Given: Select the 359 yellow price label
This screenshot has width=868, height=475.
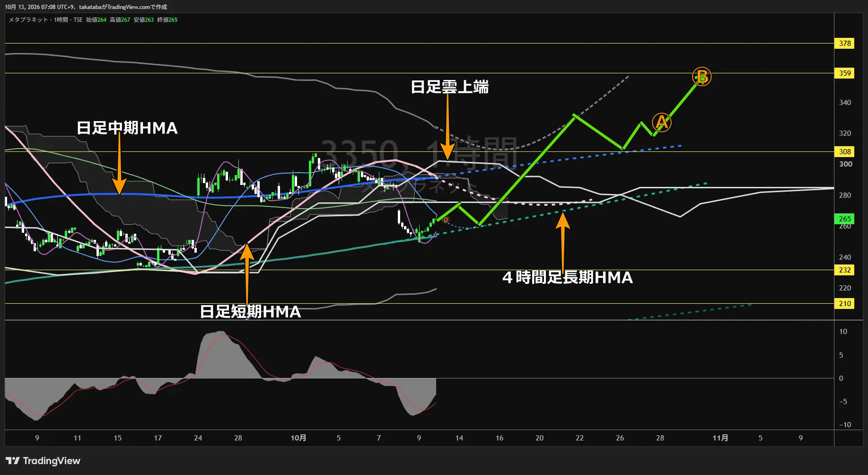Looking at the screenshot, I should (x=844, y=73).
